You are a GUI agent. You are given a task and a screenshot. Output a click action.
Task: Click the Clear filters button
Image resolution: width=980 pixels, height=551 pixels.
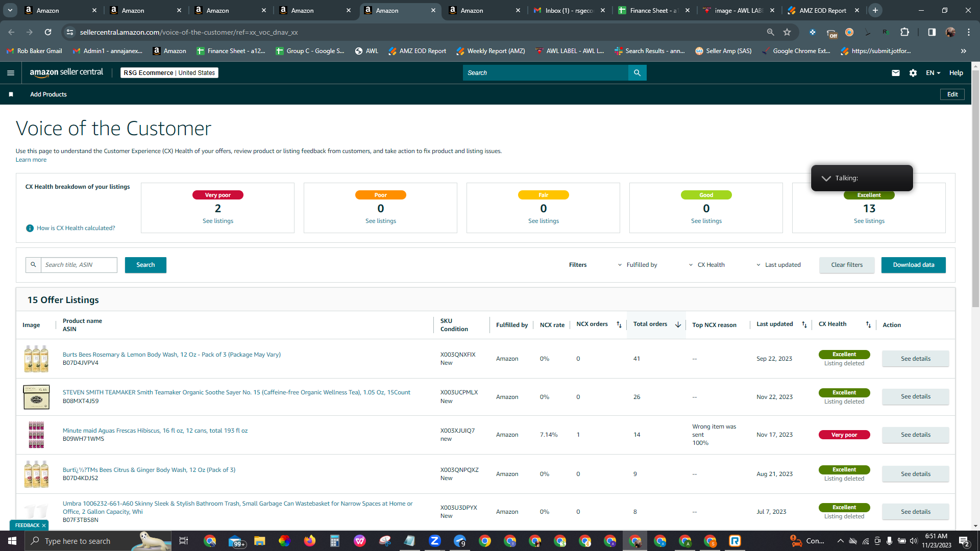[847, 265]
